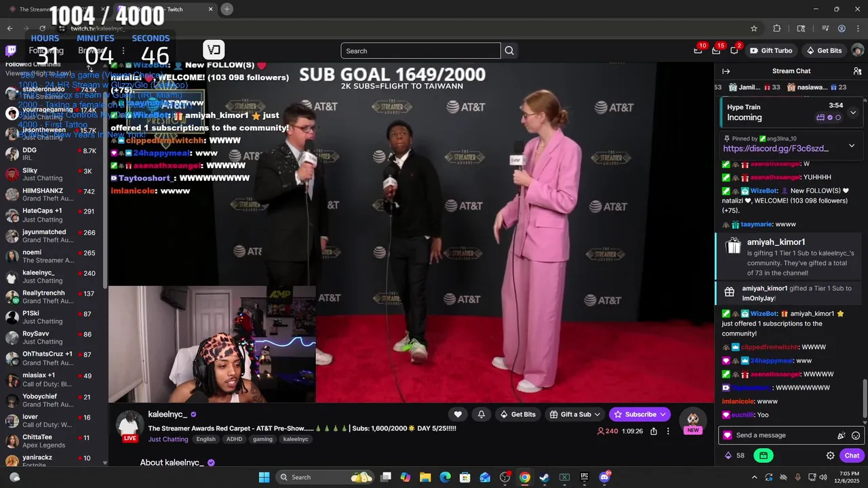Viewport: 868px width, 488px height.
Task: Click the share icon under the stream
Action: [x=654, y=431]
